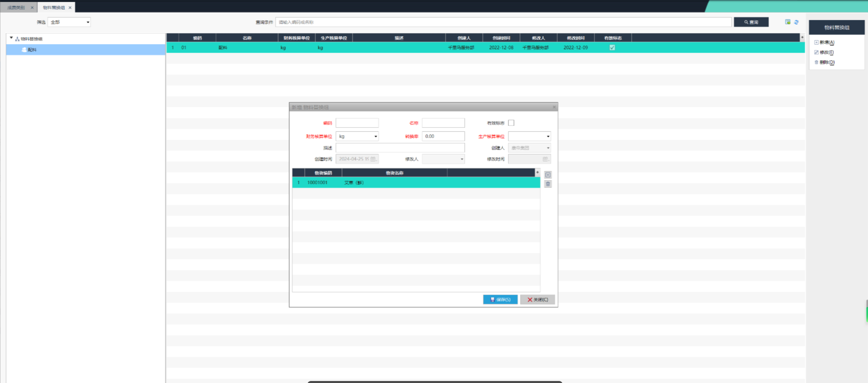Toggle the 有效标志 checkbox in row 01
868x383 pixels.
click(612, 48)
